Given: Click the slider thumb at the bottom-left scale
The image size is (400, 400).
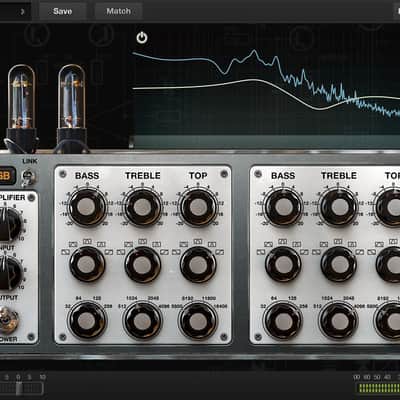Looking at the screenshot, I should pyautogui.click(x=19, y=388).
